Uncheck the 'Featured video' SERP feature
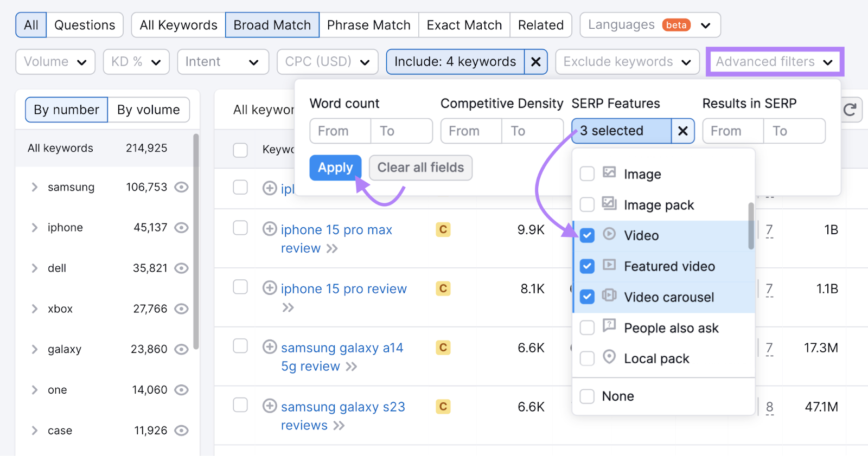Viewport: 868px width, 456px height. tap(587, 266)
